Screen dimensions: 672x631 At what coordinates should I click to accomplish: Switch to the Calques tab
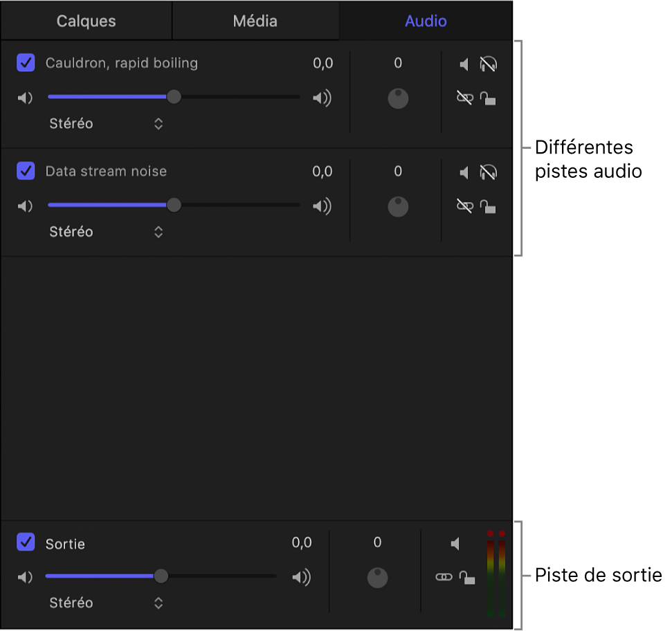(x=87, y=21)
